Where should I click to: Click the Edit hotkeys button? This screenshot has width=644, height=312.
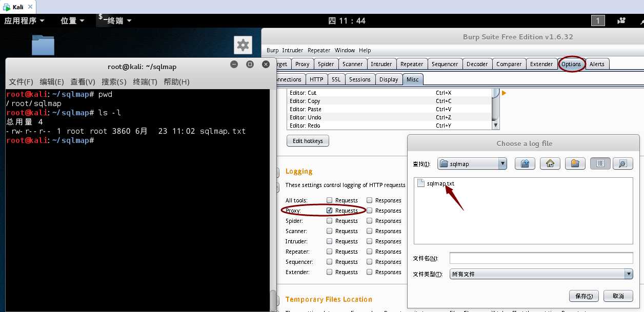tap(308, 141)
